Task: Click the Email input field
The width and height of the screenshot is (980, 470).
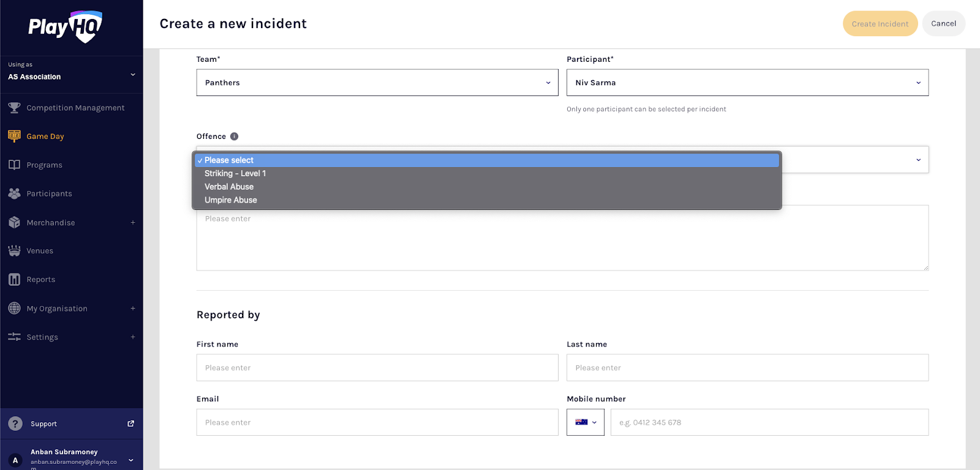Action: pyautogui.click(x=377, y=422)
